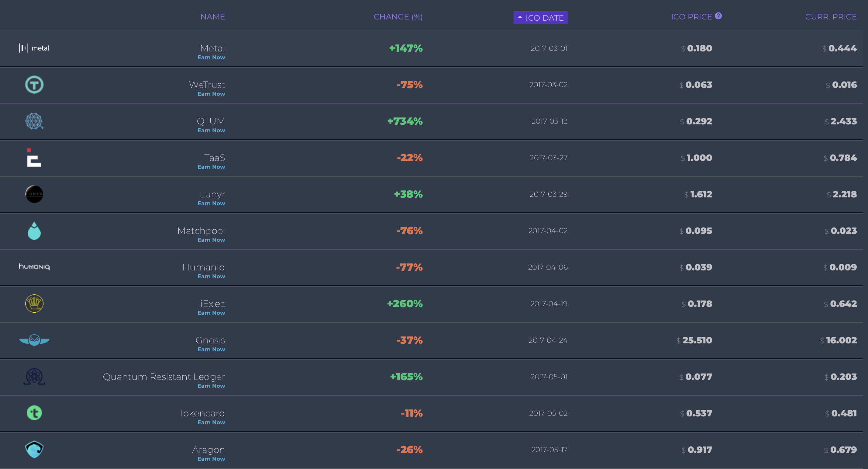Click the TaaS logo icon
The height and width of the screenshot is (469, 868).
point(34,158)
